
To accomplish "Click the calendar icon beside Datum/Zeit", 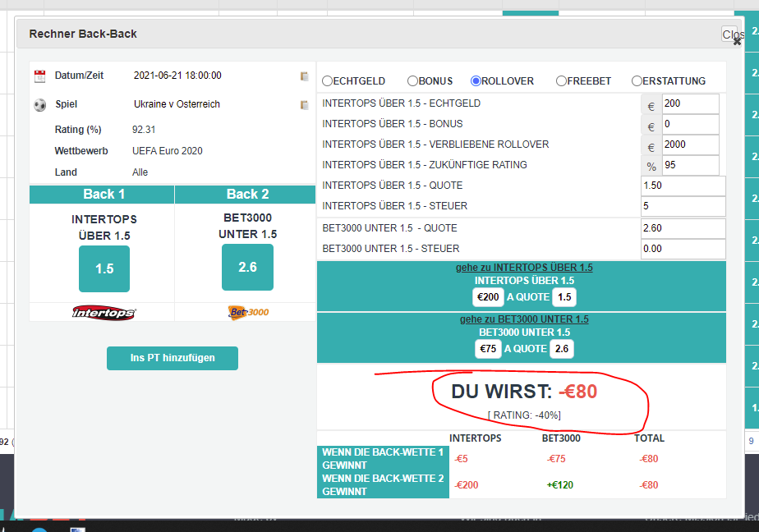I will [39, 76].
